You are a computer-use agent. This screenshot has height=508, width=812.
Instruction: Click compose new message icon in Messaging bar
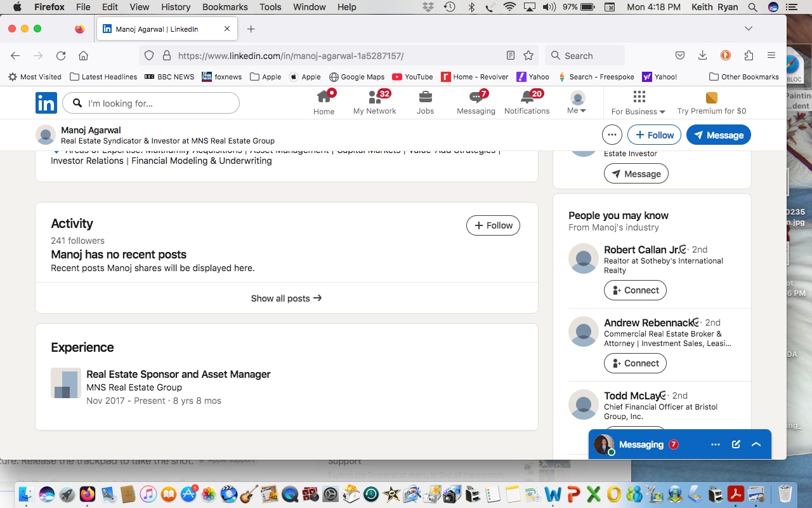point(736,444)
